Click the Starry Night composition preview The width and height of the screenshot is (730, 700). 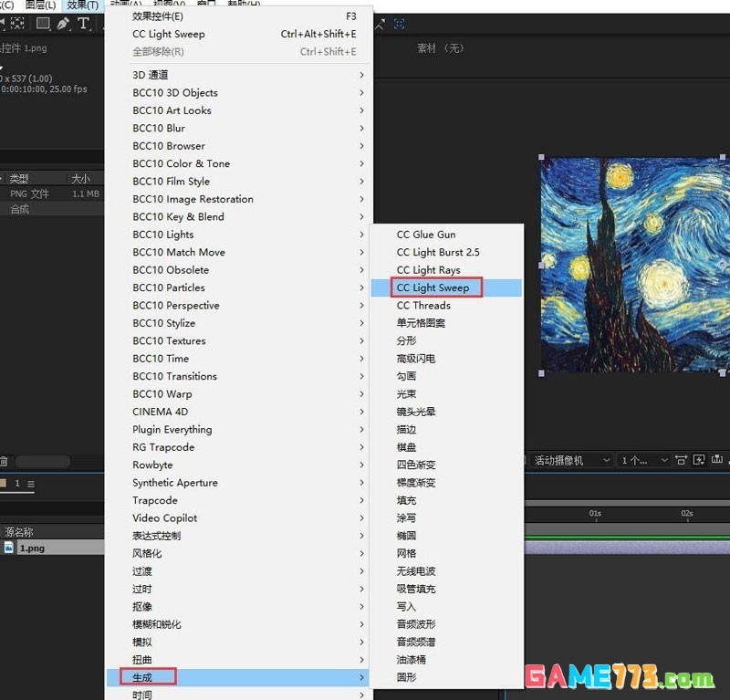(x=630, y=265)
